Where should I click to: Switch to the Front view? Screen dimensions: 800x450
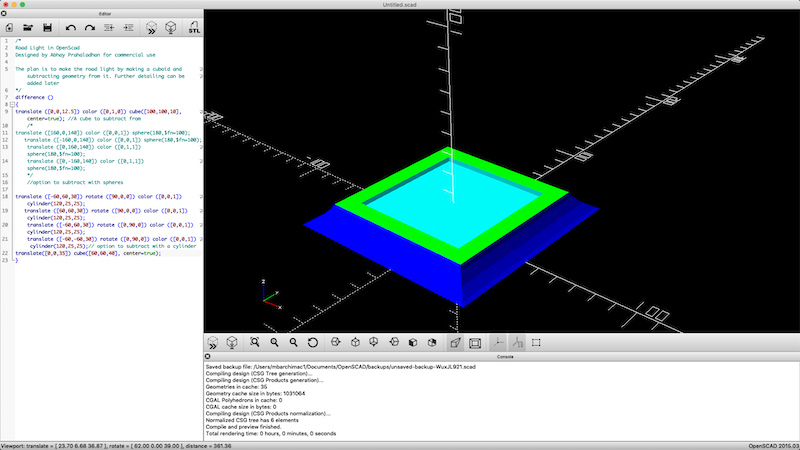pos(413,343)
